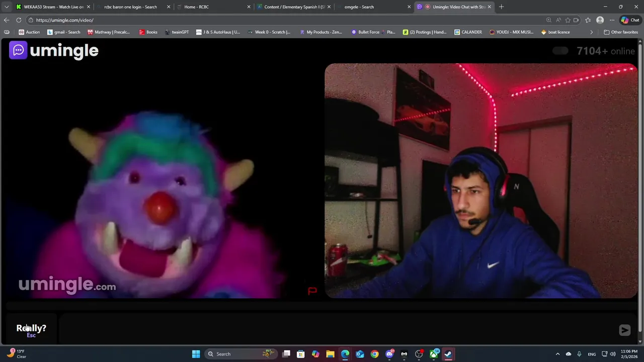This screenshot has width=644, height=362.
Task: Open the Auction bookmark
Action: [x=29, y=32]
